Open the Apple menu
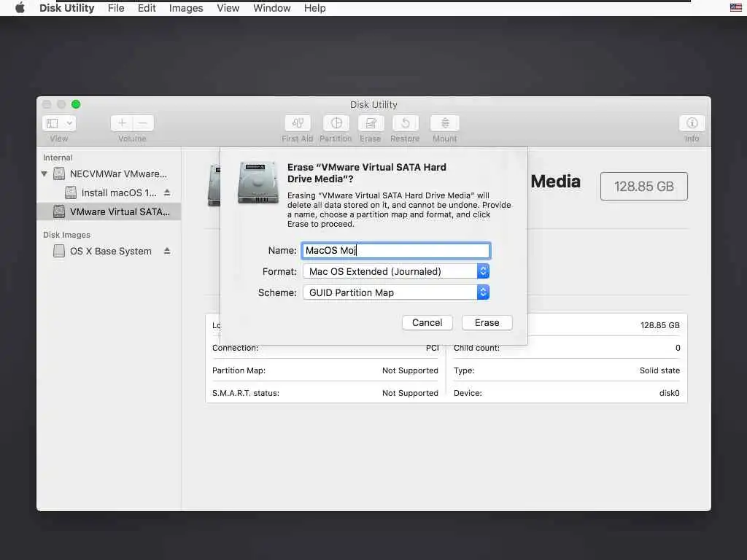747x560 pixels. pyautogui.click(x=20, y=7)
